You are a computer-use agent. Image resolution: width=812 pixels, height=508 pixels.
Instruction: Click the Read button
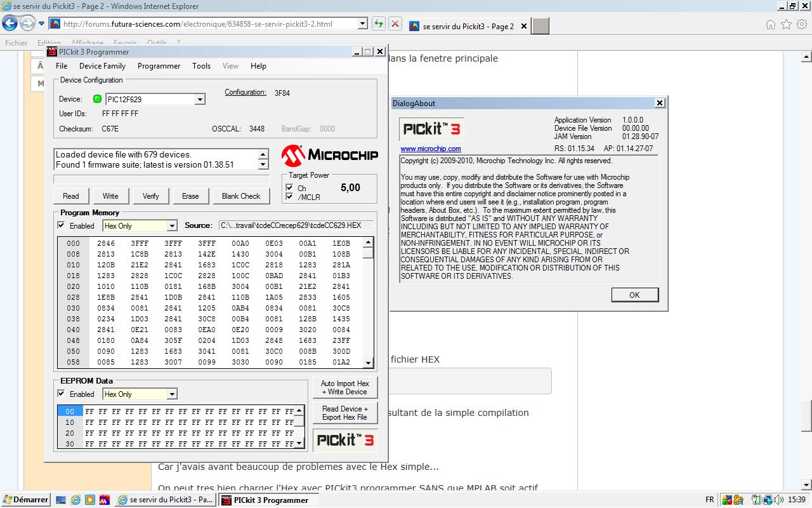[71, 196]
